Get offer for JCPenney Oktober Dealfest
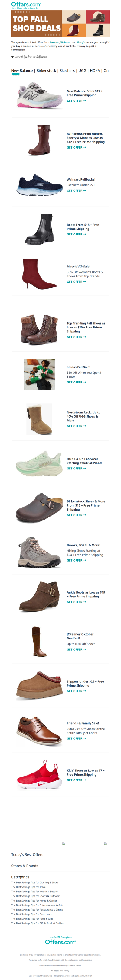The width and height of the screenshot is (121, 980). (76, 649)
